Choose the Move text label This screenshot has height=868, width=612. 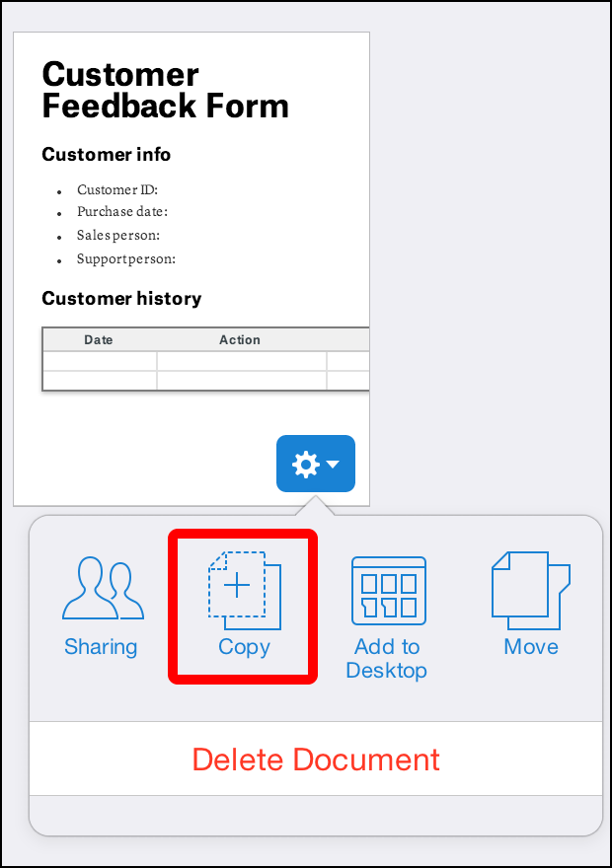click(x=531, y=647)
